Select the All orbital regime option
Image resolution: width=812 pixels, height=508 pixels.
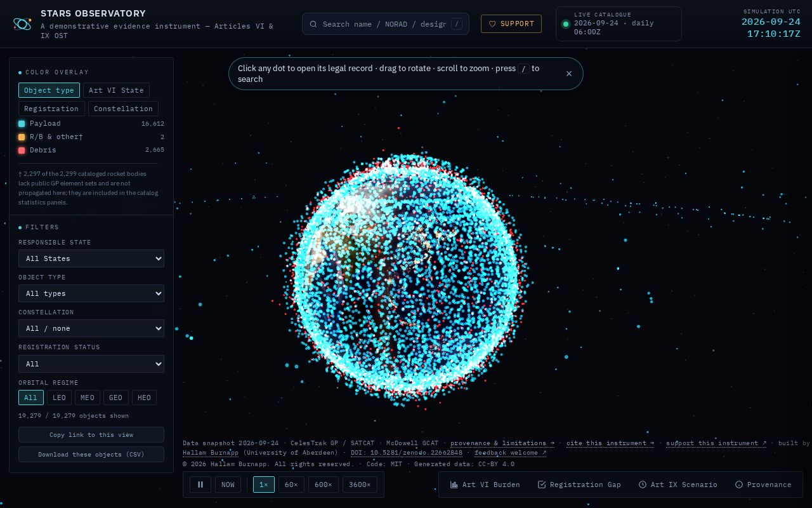coord(31,398)
